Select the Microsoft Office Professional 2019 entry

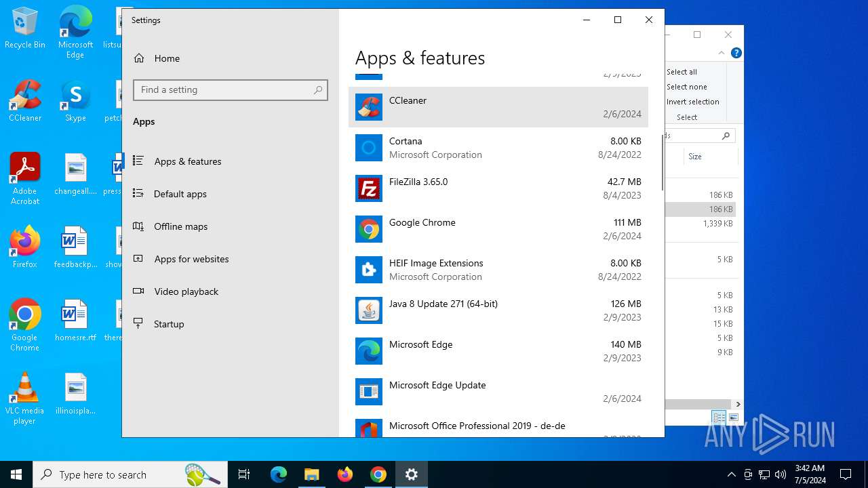click(x=498, y=428)
